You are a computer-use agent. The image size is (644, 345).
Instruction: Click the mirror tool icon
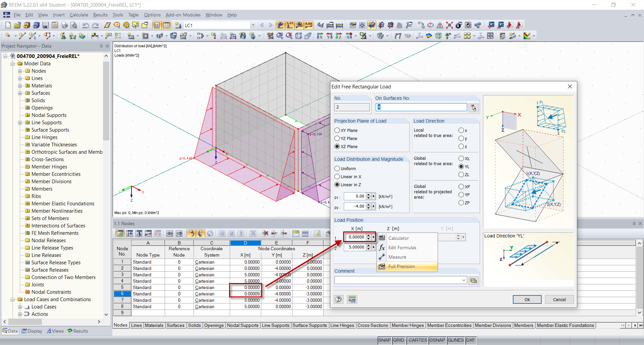[440, 25]
